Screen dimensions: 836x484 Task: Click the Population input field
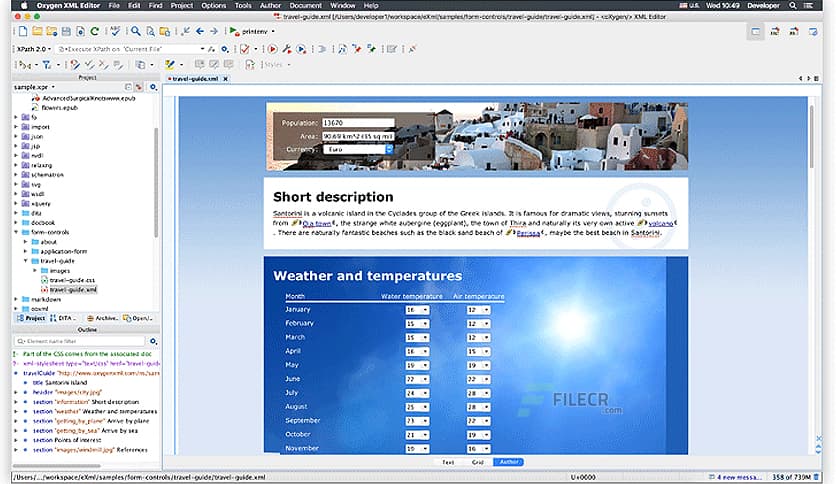pos(358,123)
